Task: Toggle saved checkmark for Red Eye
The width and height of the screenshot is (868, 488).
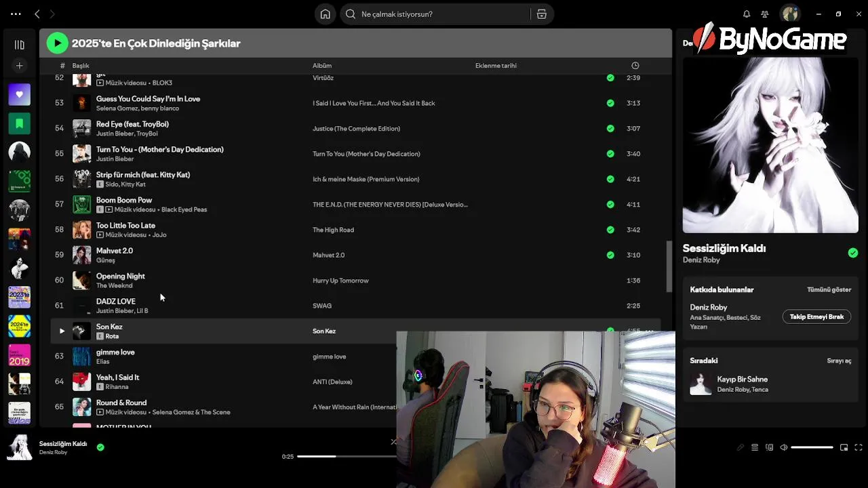Action: pos(610,128)
